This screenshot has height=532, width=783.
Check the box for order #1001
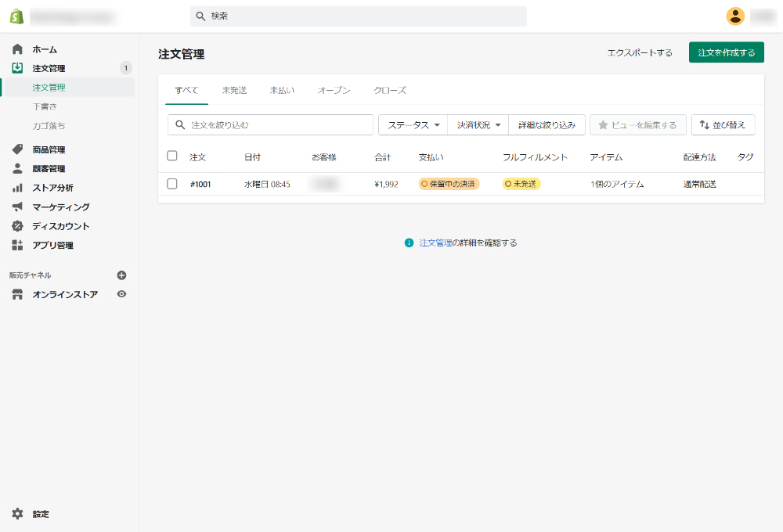171,184
